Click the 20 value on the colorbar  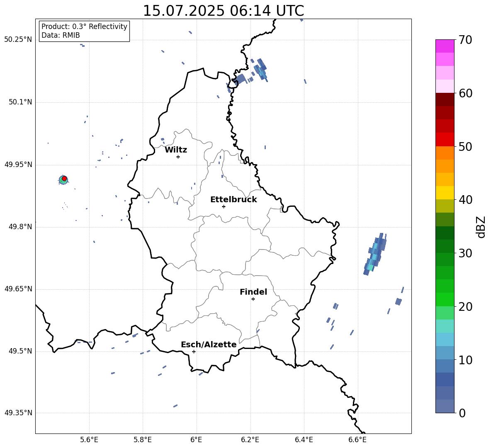coord(465,307)
